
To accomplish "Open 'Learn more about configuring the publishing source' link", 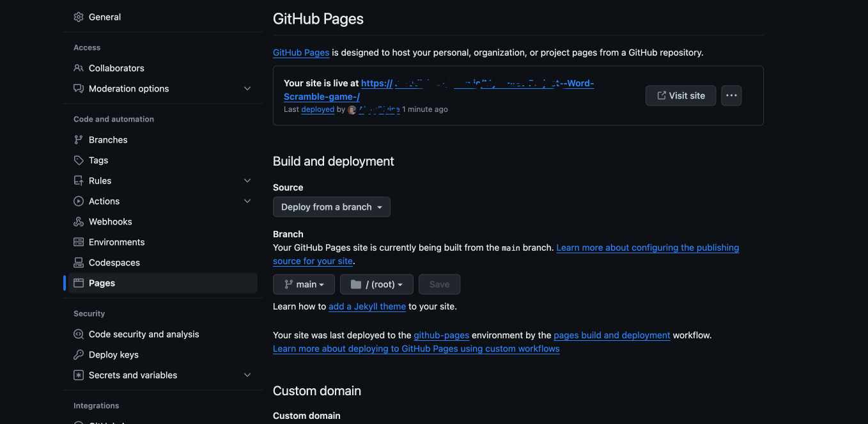I will [506, 255].
